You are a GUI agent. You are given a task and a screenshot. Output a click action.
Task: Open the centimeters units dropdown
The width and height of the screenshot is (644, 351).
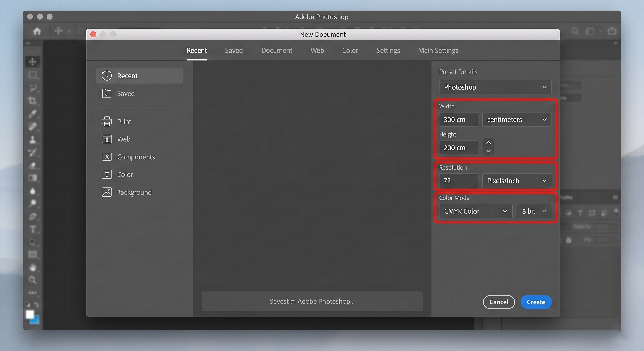click(x=517, y=120)
